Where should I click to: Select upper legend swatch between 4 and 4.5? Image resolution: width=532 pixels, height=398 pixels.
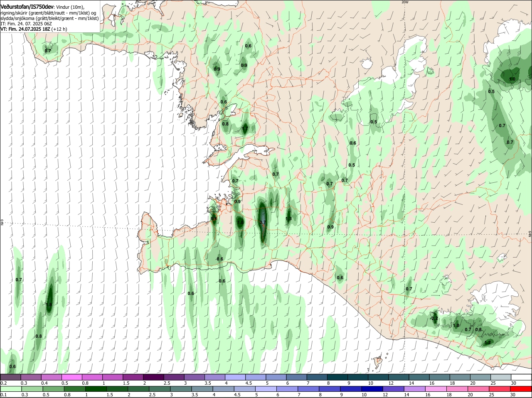235,377
